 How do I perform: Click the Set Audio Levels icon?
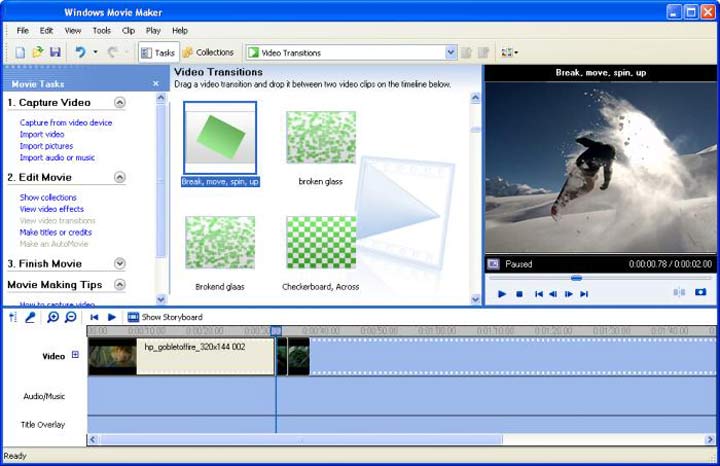click(13, 317)
